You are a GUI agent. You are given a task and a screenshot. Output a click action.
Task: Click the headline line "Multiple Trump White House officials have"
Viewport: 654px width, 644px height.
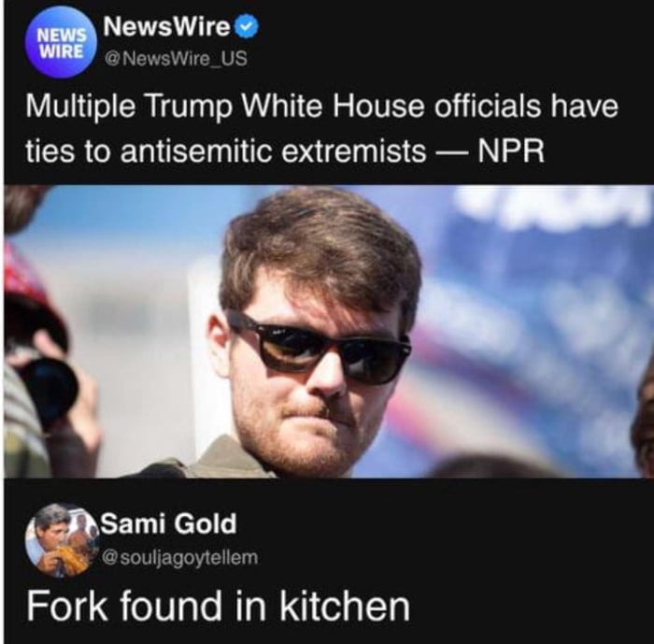(x=321, y=106)
